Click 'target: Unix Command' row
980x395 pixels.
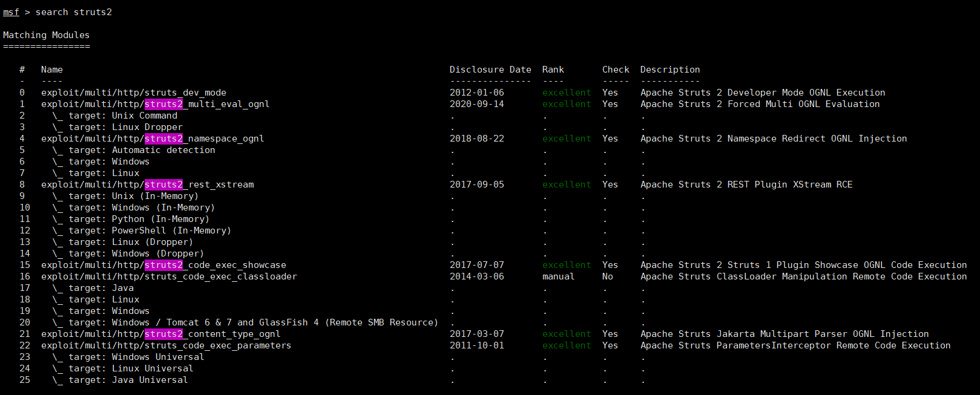pos(115,116)
